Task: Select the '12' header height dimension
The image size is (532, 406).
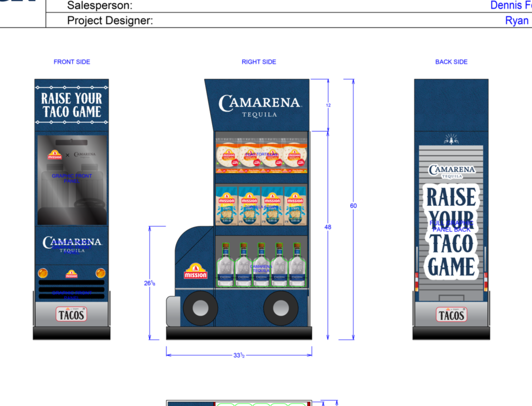Action: 328,105
